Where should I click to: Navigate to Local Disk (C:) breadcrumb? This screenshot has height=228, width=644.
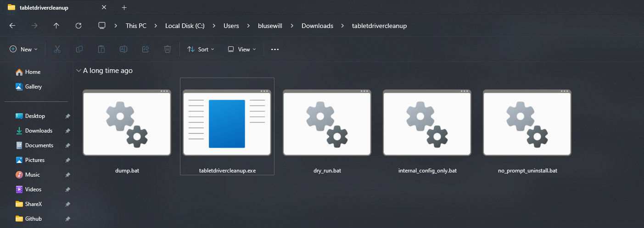coord(185,26)
